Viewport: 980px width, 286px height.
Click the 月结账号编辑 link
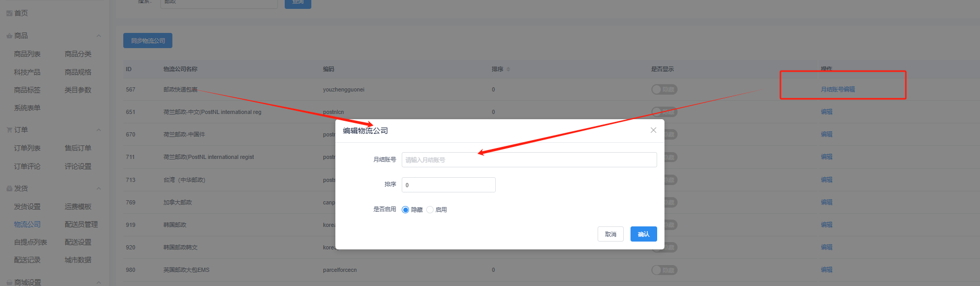click(837, 89)
